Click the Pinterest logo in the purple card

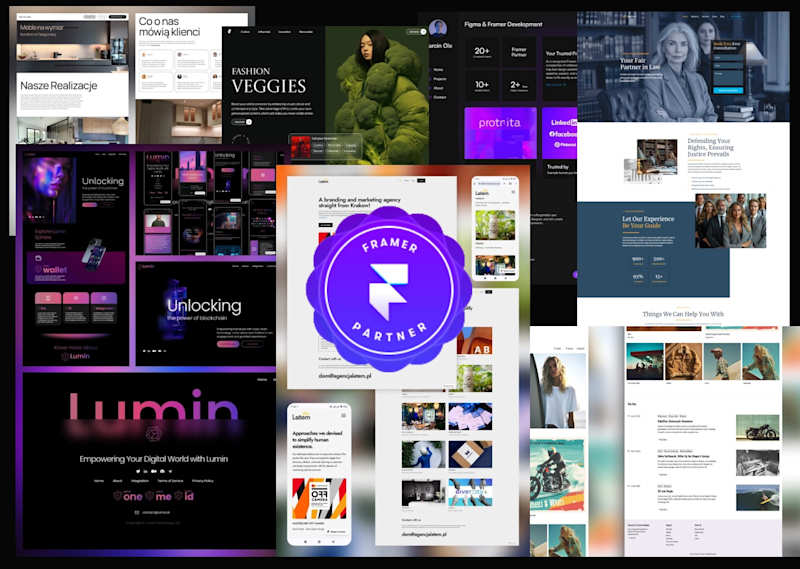tap(564, 144)
